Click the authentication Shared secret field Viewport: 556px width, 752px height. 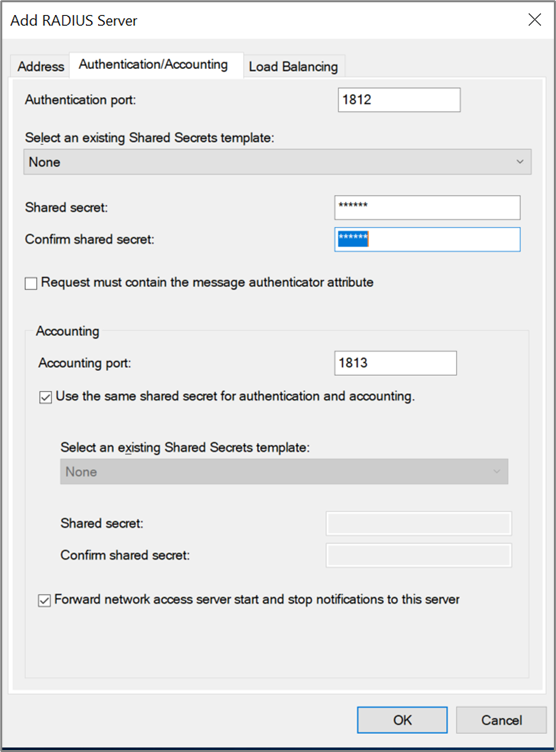pos(427,207)
